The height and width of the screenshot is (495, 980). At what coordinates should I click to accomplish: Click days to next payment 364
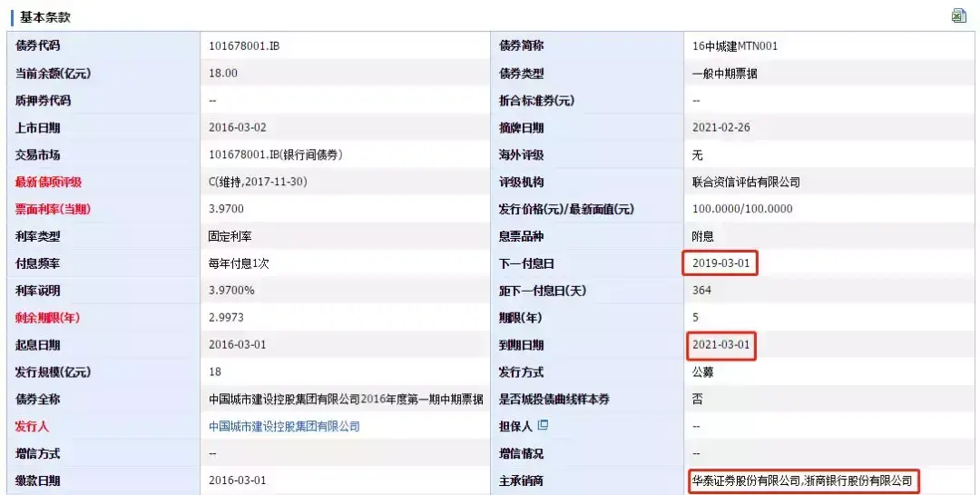701,291
